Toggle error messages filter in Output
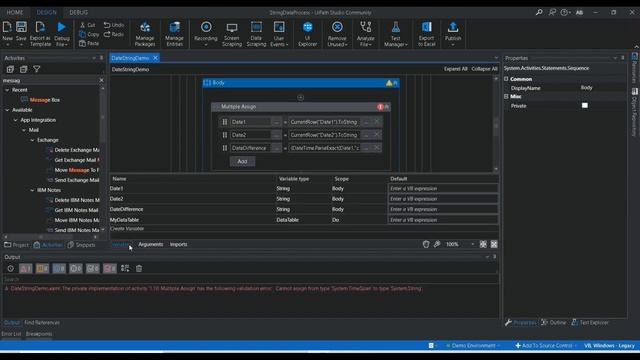Viewport: 640px width, 360px height. (x=26, y=269)
